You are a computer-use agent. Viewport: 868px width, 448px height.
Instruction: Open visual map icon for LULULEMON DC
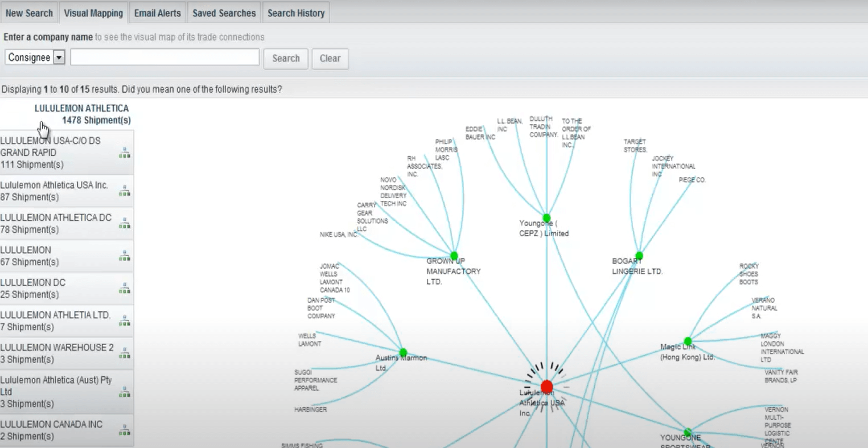pos(124,289)
